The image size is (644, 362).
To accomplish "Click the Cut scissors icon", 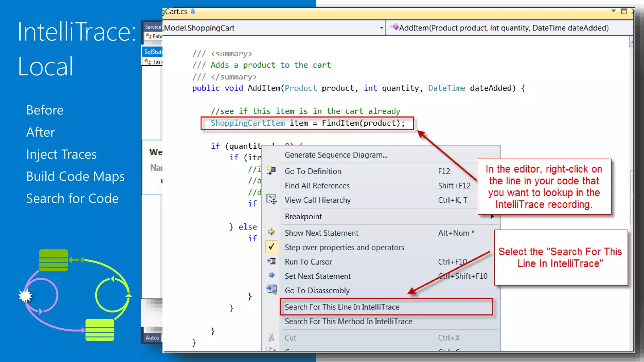I will [x=271, y=337].
